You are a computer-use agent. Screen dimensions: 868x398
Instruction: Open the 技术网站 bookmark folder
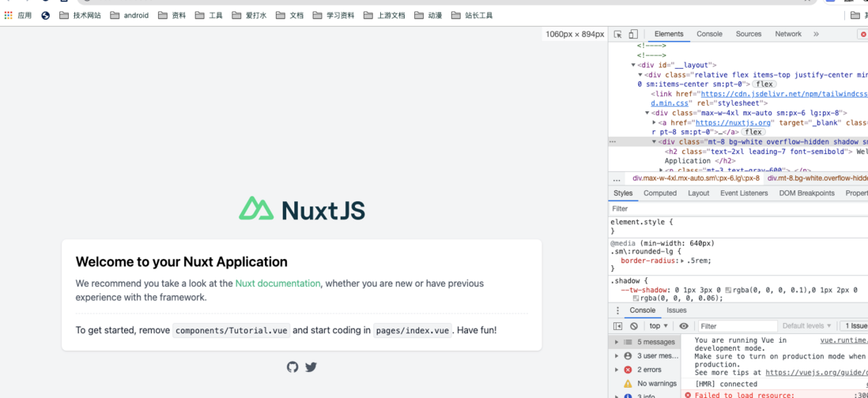pos(81,16)
